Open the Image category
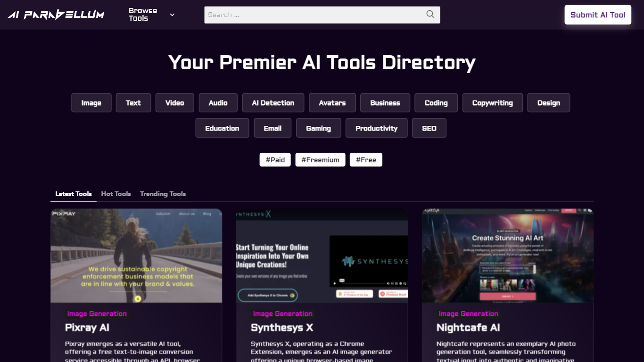Viewport: 644px width, 362px height. tap(91, 103)
